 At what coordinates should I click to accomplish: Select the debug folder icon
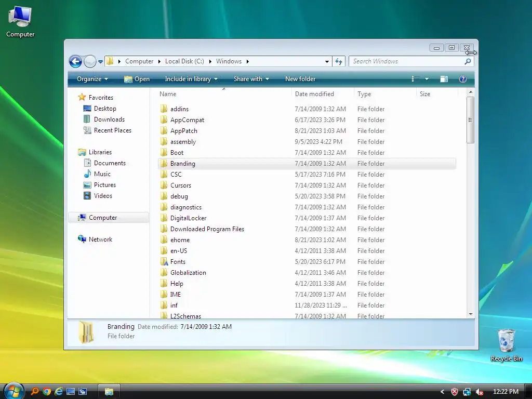tap(164, 196)
